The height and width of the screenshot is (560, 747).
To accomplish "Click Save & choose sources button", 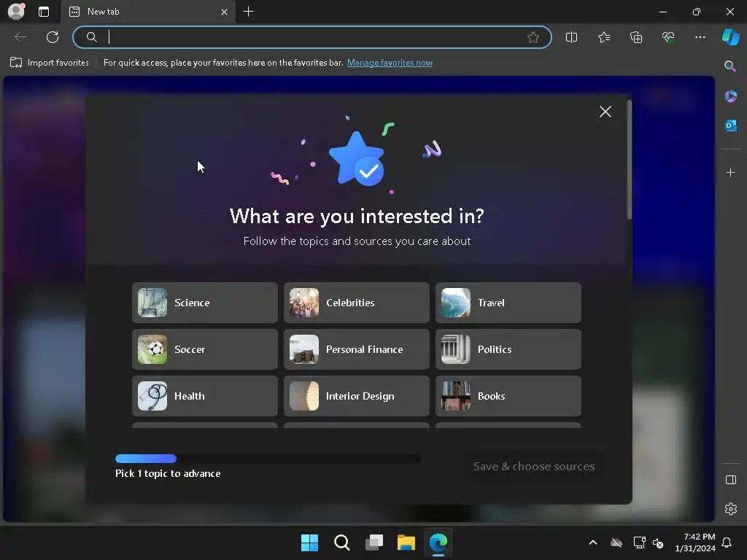I will (534, 466).
